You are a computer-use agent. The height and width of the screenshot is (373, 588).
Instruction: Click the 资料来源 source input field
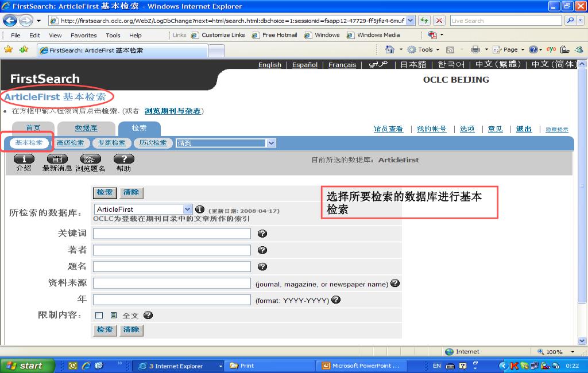tap(172, 283)
